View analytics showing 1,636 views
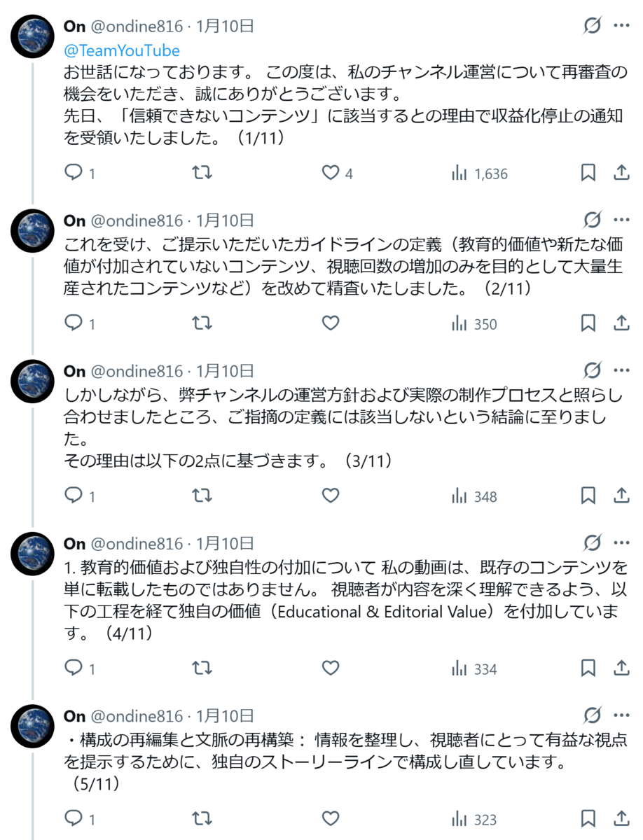 pos(480,174)
